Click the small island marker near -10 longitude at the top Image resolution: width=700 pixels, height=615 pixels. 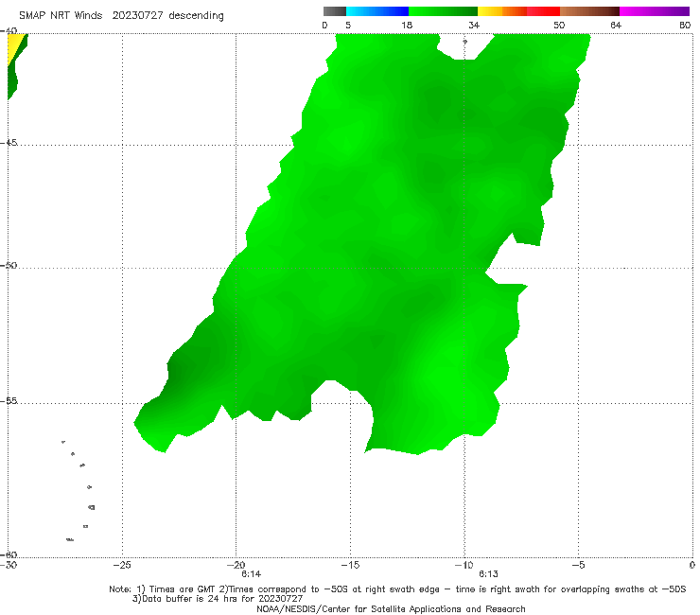[464, 42]
